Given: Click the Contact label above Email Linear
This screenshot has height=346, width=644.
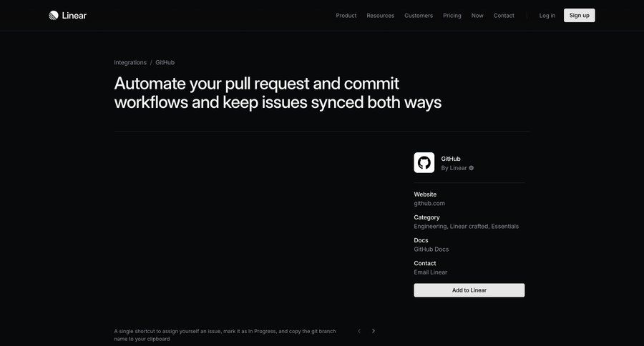Looking at the screenshot, I should pos(424,263).
